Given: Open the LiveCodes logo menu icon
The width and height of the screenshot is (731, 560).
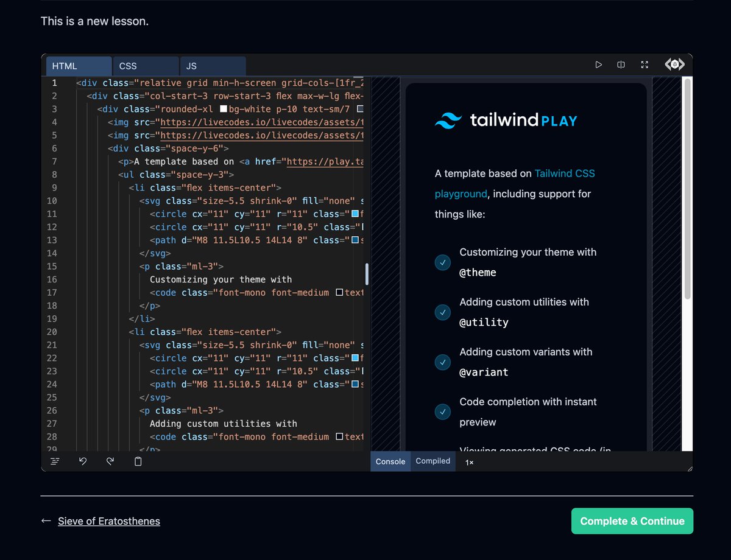Looking at the screenshot, I should pos(674,63).
